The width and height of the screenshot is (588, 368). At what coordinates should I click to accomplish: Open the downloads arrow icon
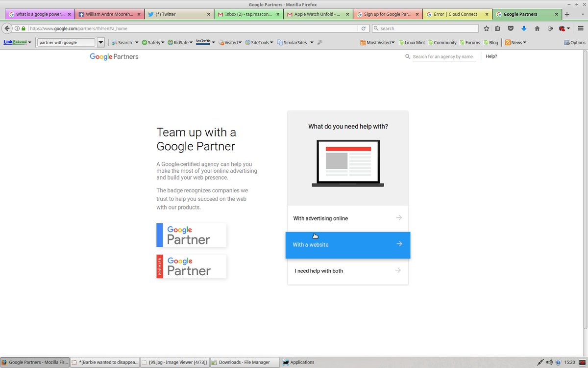tap(523, 28)
